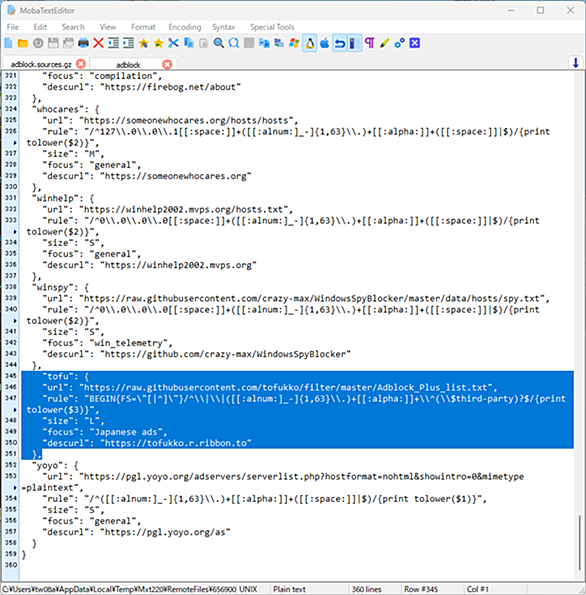
Task: Click "Col #1" in the status bar
Action: pos(477,589)
